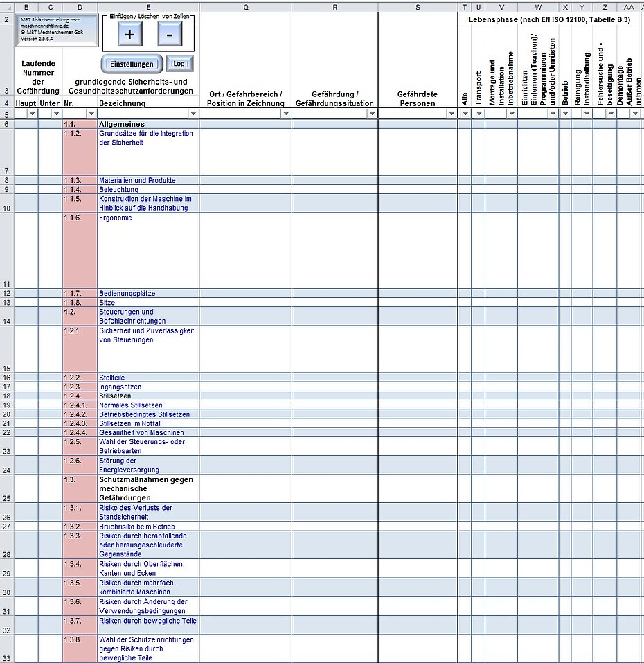Image resolution: width=644 pixels, height=663 pixels.
Task: Open the Einrichten/Programmieren filter dropdown
Action: [x=553, y=114]
